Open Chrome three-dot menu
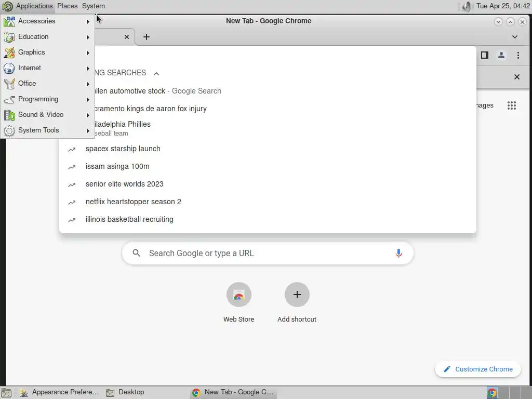The height and width of the screenshot is (399, 532). point(518,55)
